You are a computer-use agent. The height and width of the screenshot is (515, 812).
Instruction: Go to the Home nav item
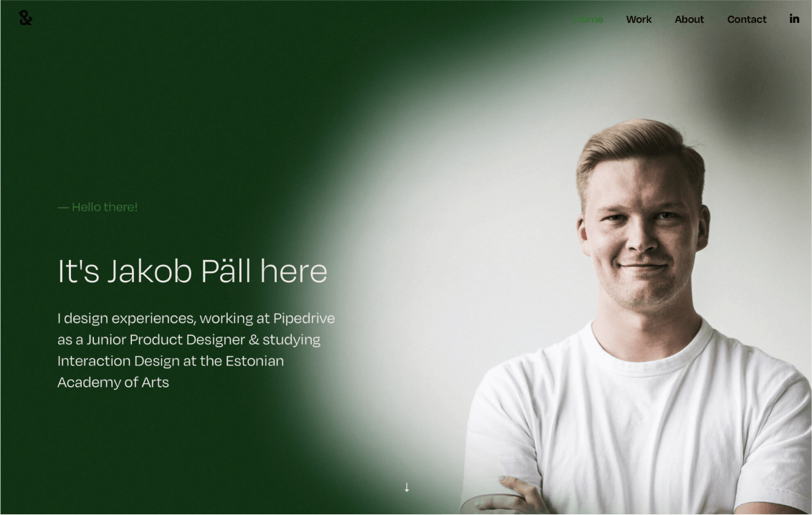[x=589, y=19]
